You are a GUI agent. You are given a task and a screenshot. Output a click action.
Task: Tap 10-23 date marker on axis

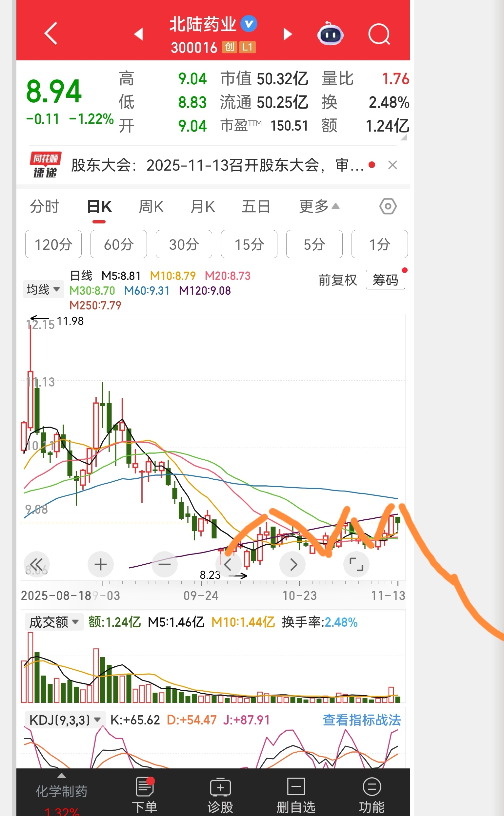tap(300, 596)
